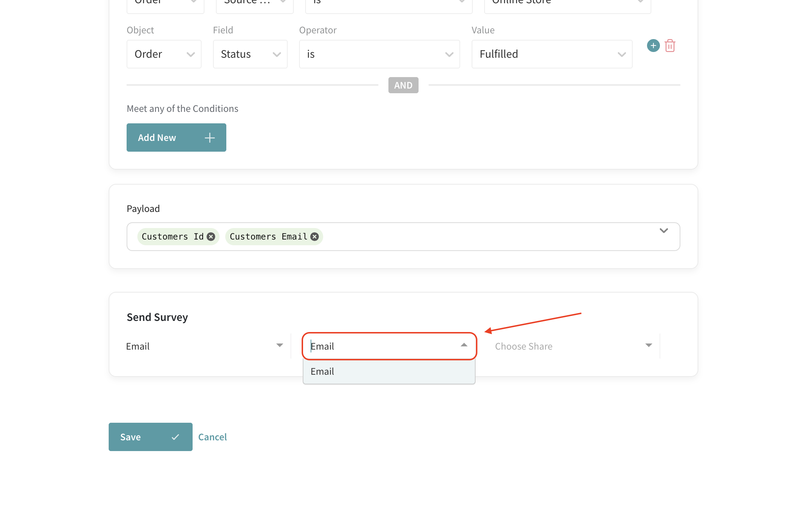Select the Email option in the dropdown list
This screenshot has width=812, height=507.
(x=389, y=371)
